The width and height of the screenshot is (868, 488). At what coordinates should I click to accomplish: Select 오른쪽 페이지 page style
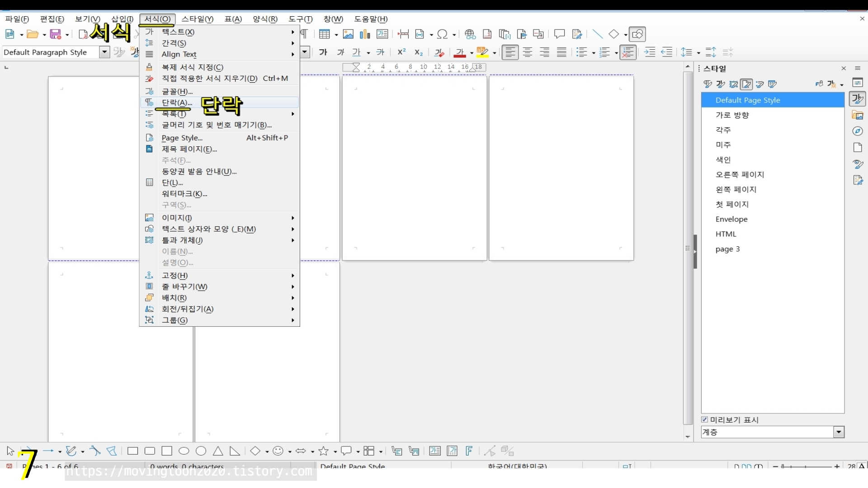(x=773, y=174)
